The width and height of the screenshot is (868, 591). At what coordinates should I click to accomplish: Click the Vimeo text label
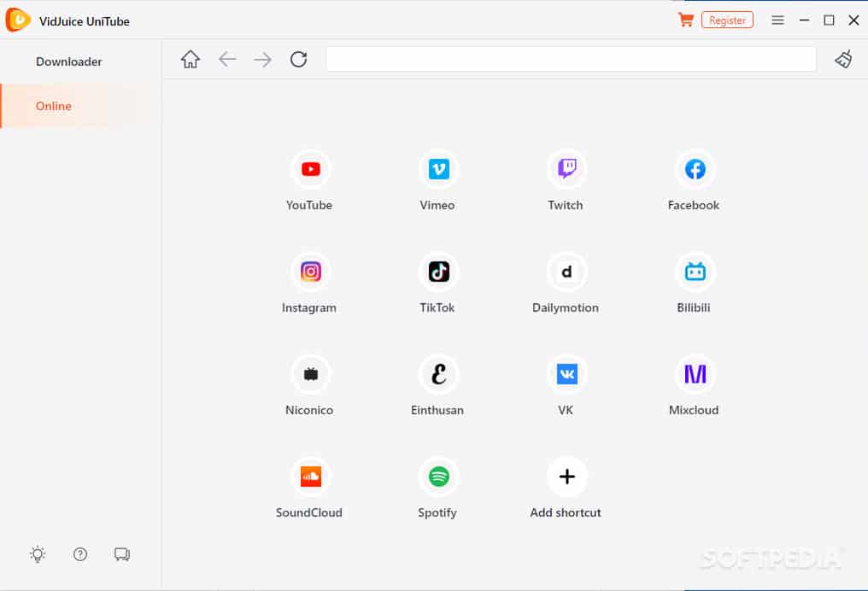[437, 205]
